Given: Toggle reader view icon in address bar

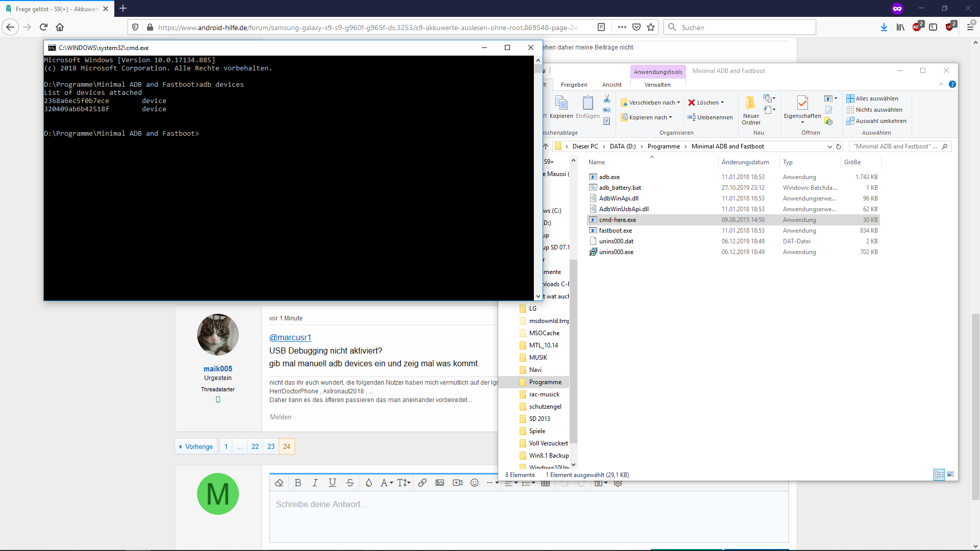Looking at the screenshot, I should click(x=601, y=27).
